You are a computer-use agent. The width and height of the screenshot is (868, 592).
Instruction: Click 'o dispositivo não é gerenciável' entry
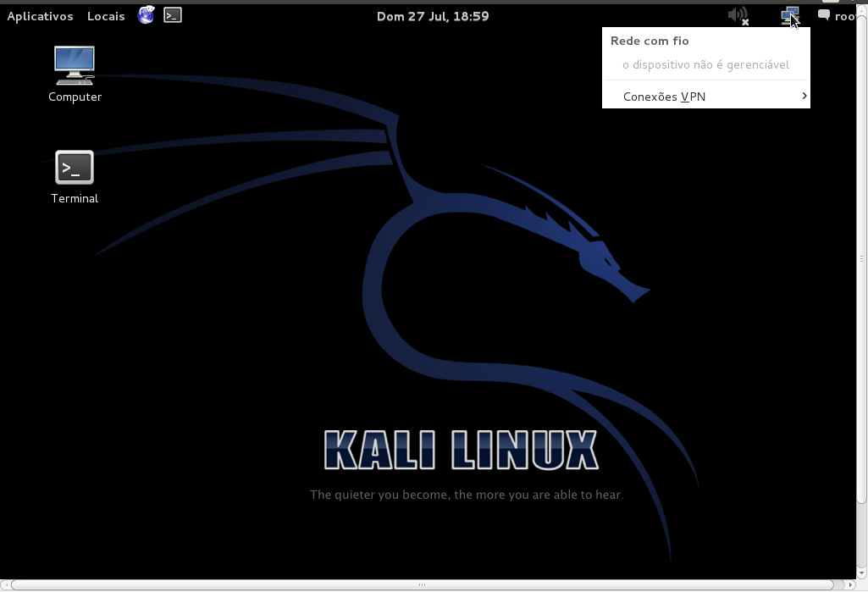[x=705, y=64]
